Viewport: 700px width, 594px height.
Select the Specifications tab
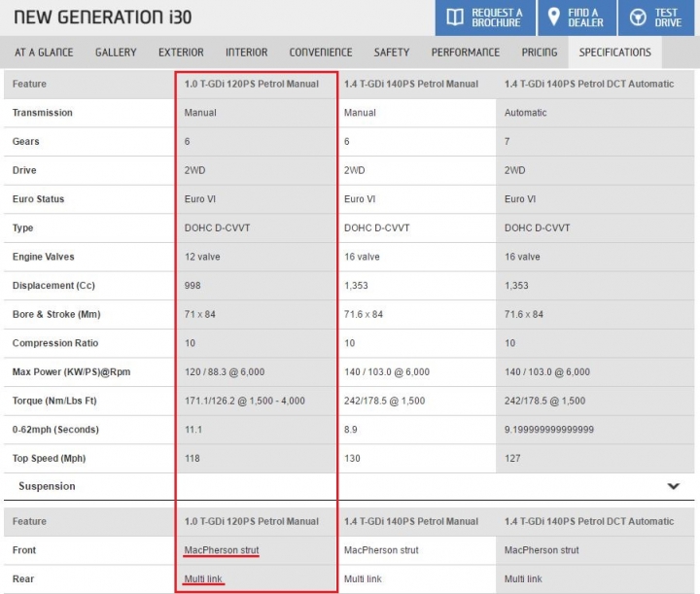tap(614, 52)
